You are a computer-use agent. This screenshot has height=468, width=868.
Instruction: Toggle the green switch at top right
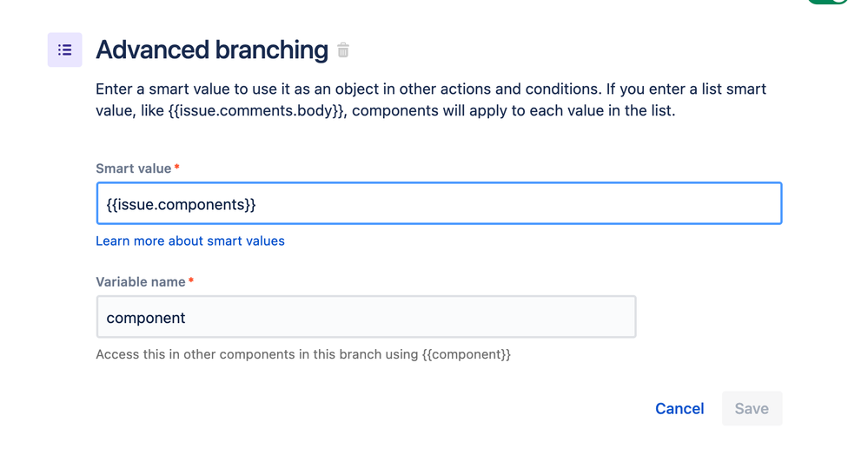coord(828,3)
